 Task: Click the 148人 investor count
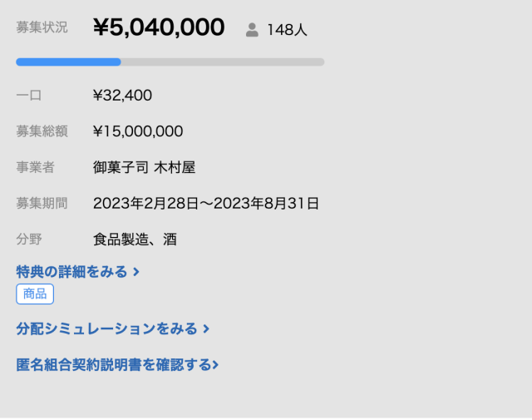[288, 30]
